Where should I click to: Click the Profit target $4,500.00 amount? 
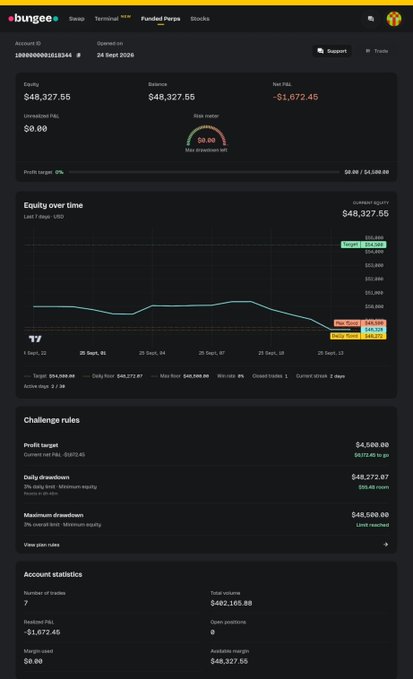click(x=372, y=445)
